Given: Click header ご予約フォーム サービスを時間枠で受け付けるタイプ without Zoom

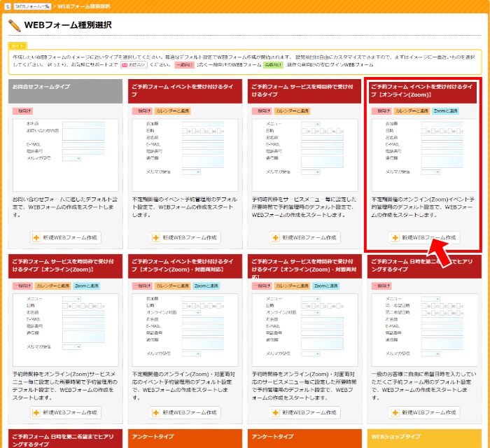Looking at the screenshot, I should tap(304, 91).
